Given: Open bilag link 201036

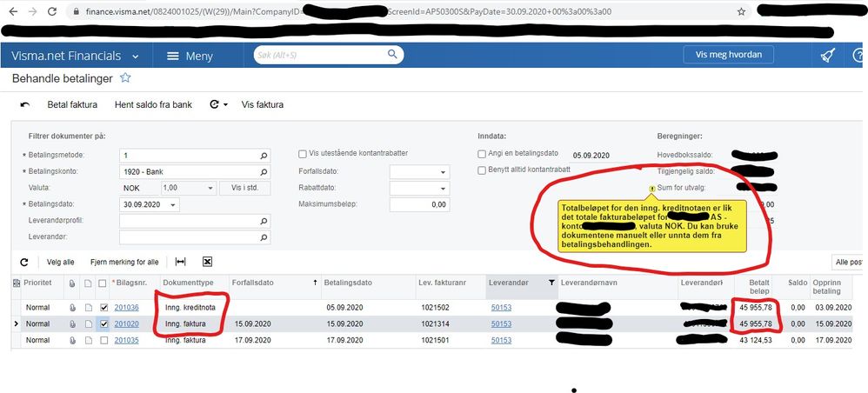Looking at the screenshot, I should (x=126, y=307).
